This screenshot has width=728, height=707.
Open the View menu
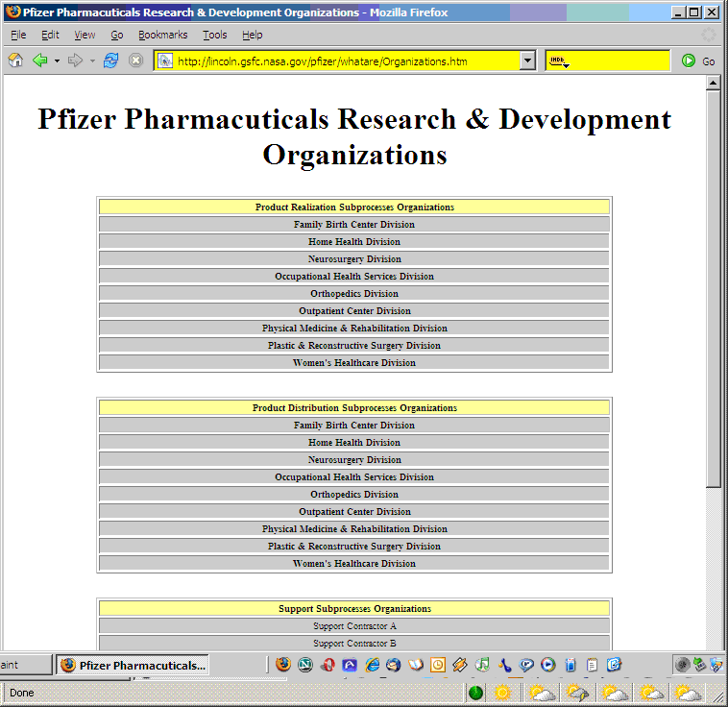click(x=85, y=35)
